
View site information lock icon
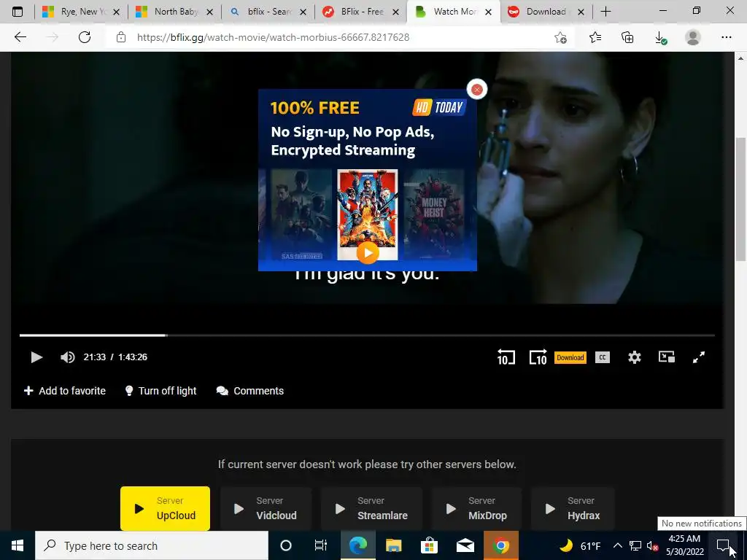[121, 37]
